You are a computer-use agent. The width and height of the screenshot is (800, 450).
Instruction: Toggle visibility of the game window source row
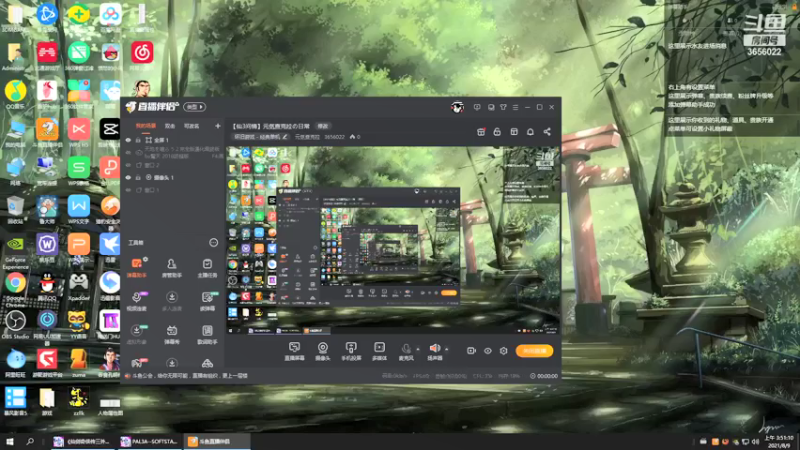tap(128, 152)
